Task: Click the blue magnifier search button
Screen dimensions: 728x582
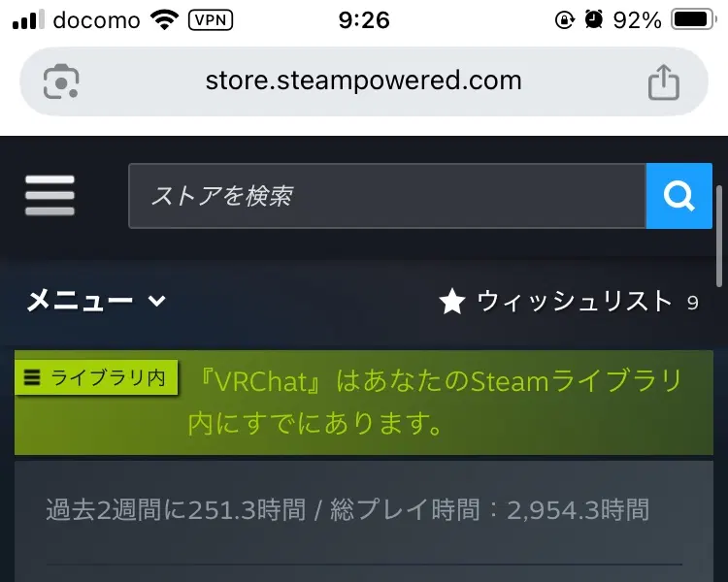Action: coord(678,196)
